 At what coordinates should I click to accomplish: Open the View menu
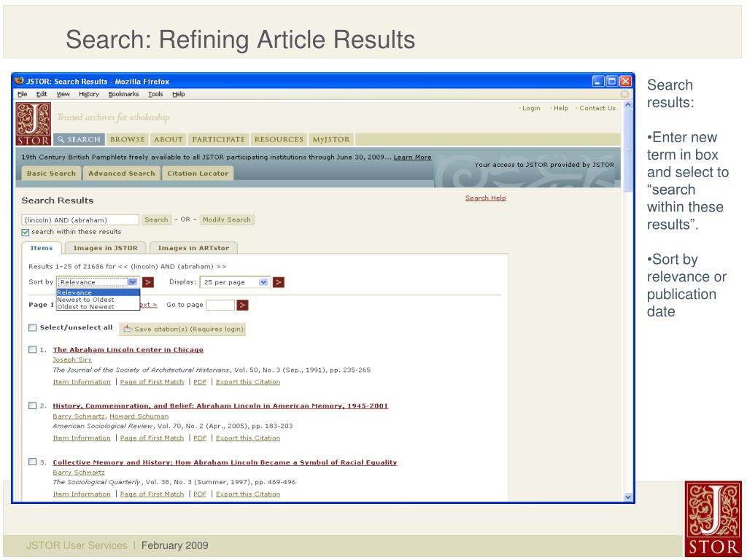tap(63, 94)
